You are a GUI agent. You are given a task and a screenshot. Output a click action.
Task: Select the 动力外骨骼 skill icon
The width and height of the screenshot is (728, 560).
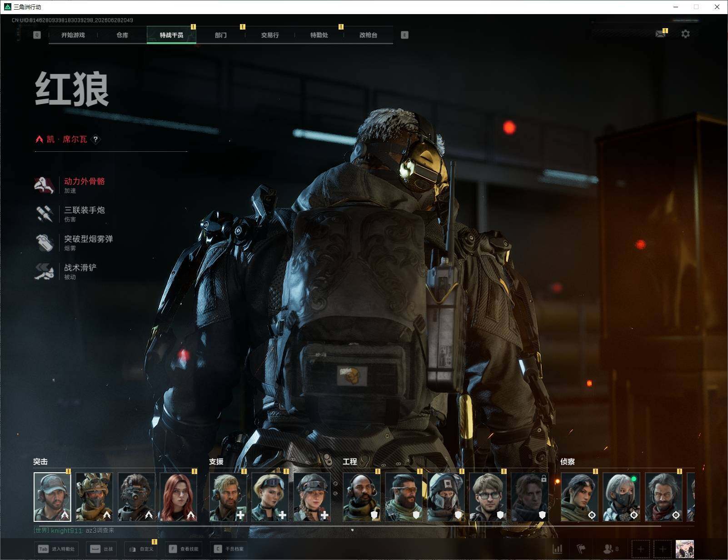(x=44, y=185)
